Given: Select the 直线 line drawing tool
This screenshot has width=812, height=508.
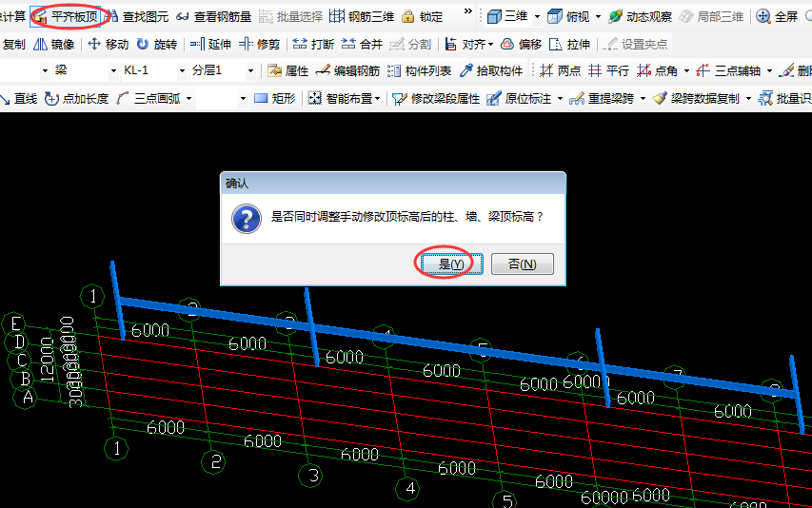Looking at the screenshot, I should [19, 98].
